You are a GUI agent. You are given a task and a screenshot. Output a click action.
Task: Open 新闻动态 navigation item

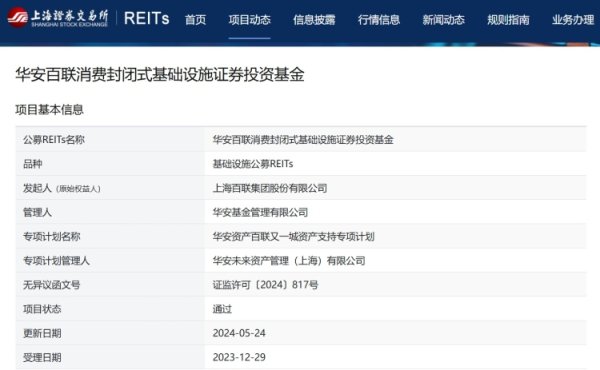point(443,20)
